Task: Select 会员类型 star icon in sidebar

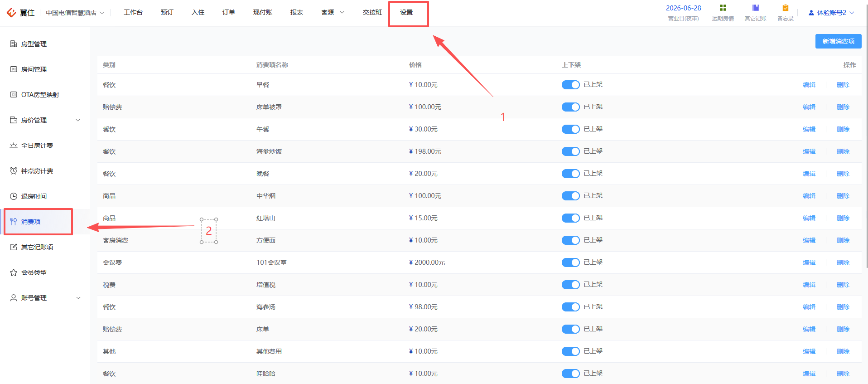Action: [x=14, y=272]
